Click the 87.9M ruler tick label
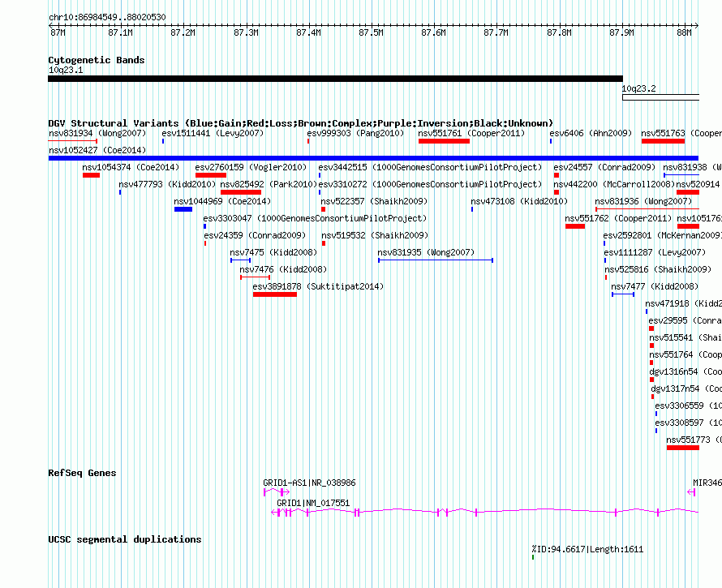The image size is (722, 588). [621, 32]
